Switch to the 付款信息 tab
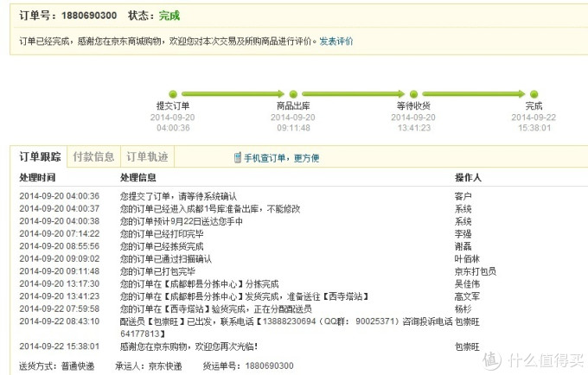588x375 pixels. pyautogui.click(x=93, y=156)
